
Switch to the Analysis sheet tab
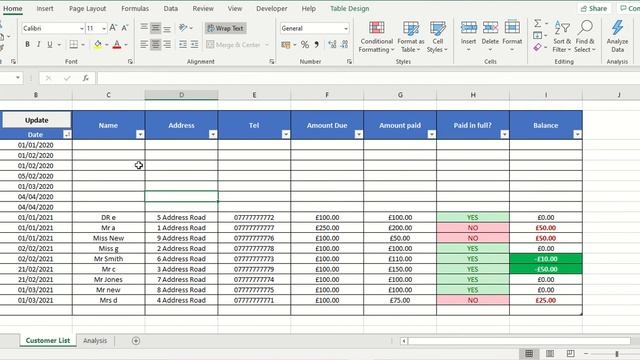95,340
